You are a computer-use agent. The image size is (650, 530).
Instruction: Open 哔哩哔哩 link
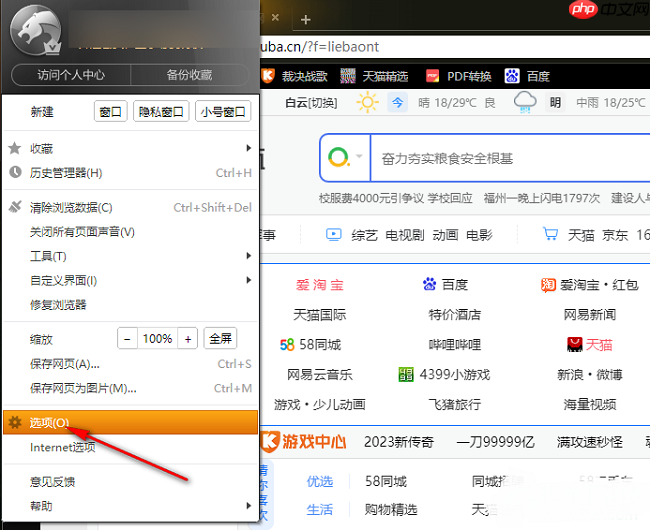[x=455, y=344]
